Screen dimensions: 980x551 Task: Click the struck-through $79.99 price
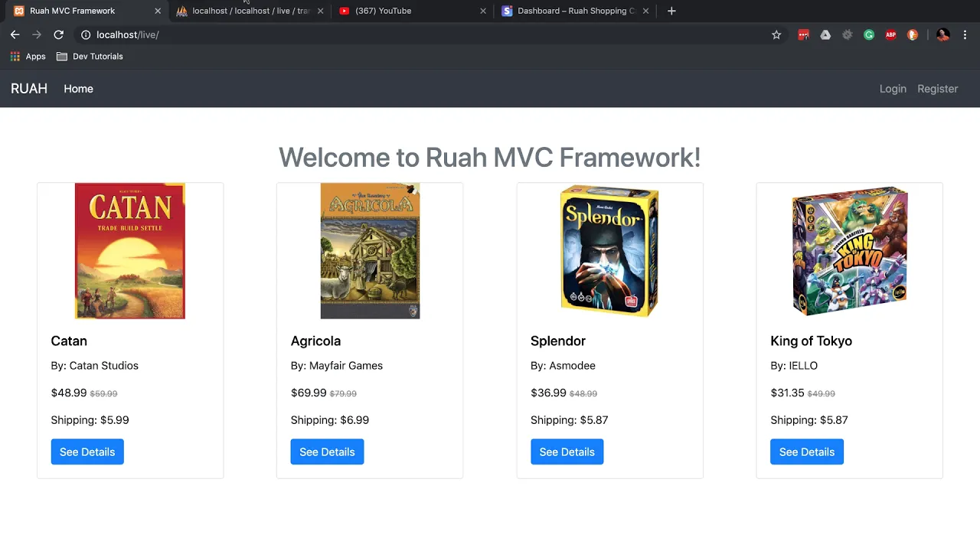click(343, 393)
